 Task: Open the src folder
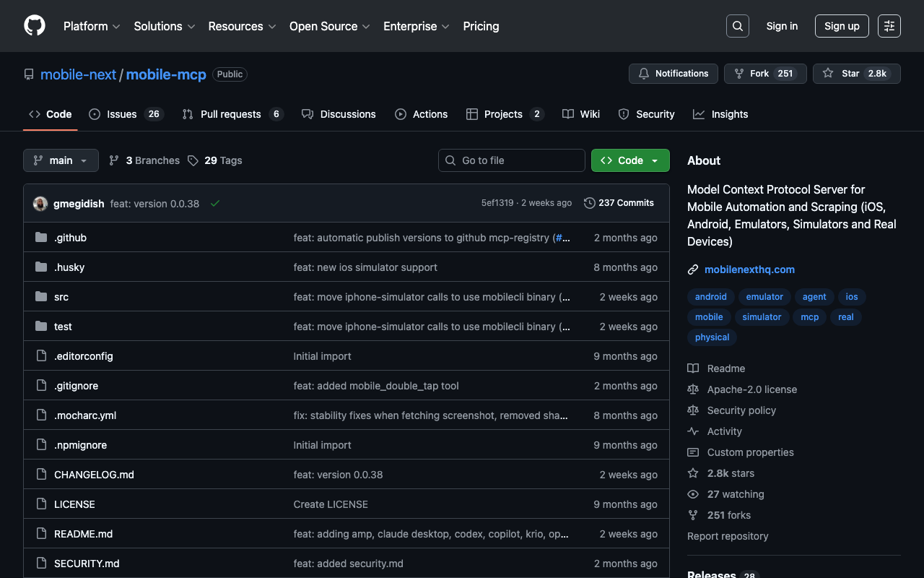[61, 297]
